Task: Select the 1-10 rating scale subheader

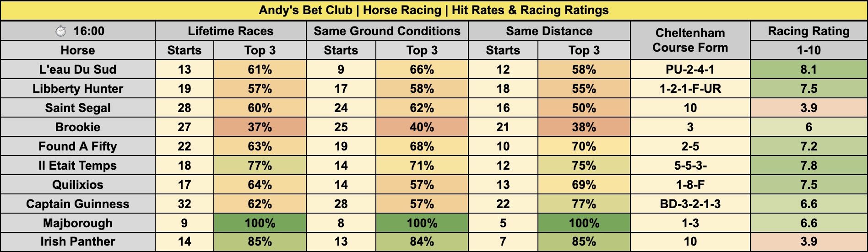Action: pos(808,50)
